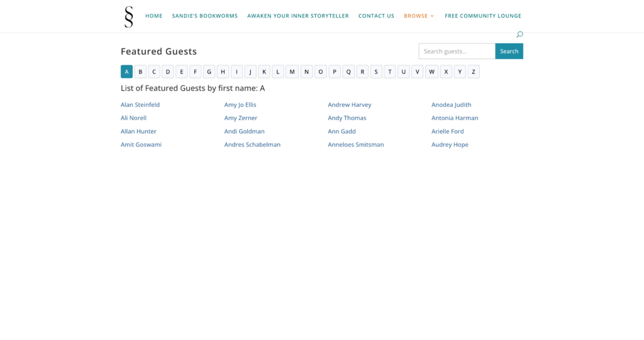Filter guests by letter F
This screenshot has height=340, width=644.
pos(195,72)
